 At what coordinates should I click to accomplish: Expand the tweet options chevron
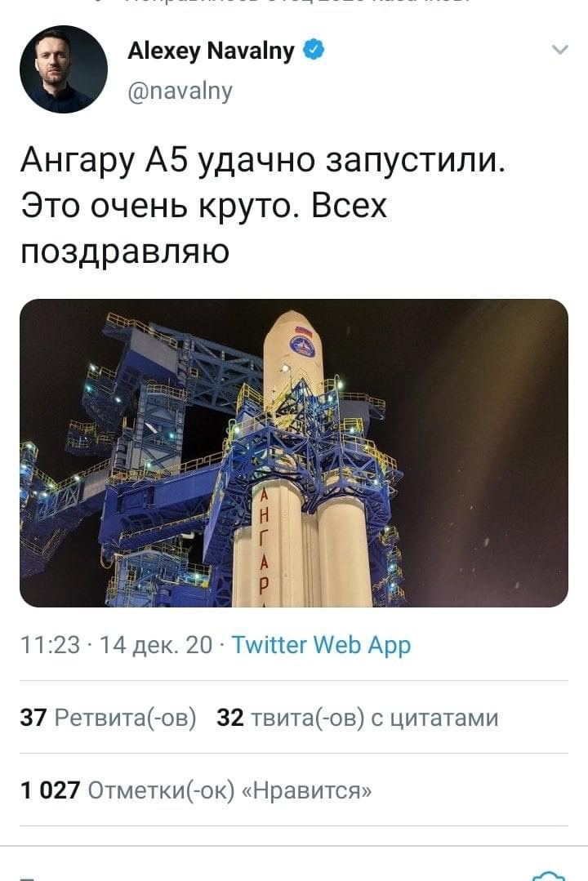pyautogui.click(x=560, y=50)
